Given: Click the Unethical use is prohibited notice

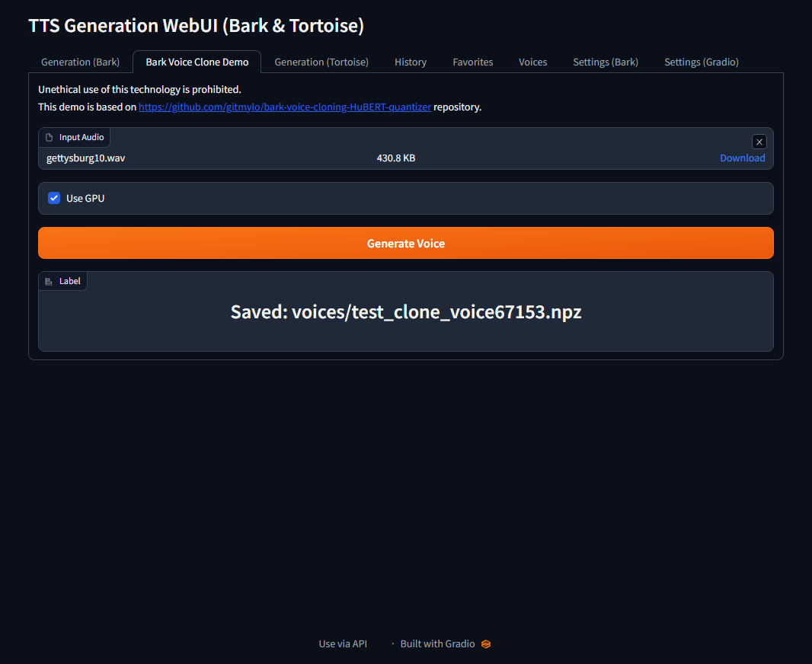Looking at the screenshot, I should point(140,90).
